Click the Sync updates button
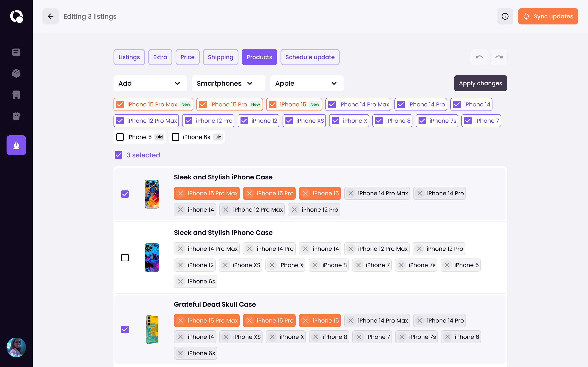Image resolution: width=588 pixels, height=367 pixels. pyautogui.click(x=548, y=16)
